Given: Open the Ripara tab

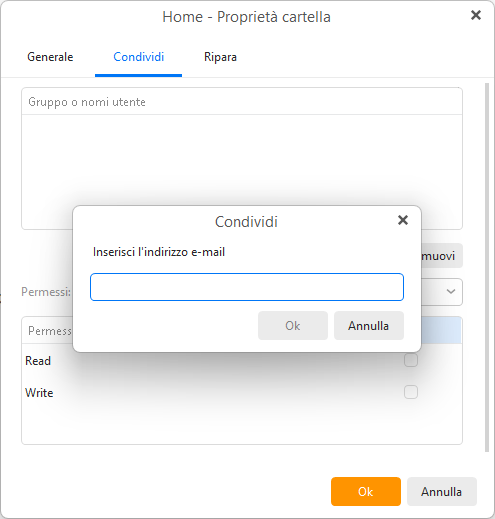Looking at the screenshot, I should pyautogui.click(x=220, y=57).
